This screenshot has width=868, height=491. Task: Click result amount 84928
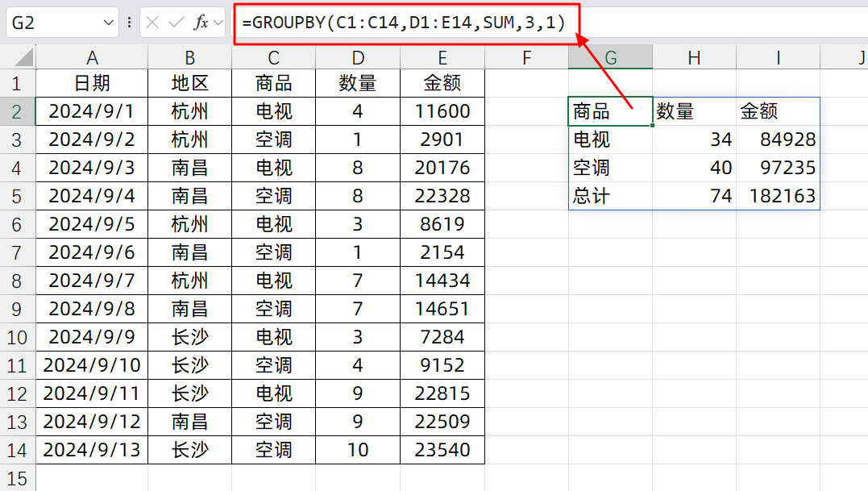tap(779, 140)
